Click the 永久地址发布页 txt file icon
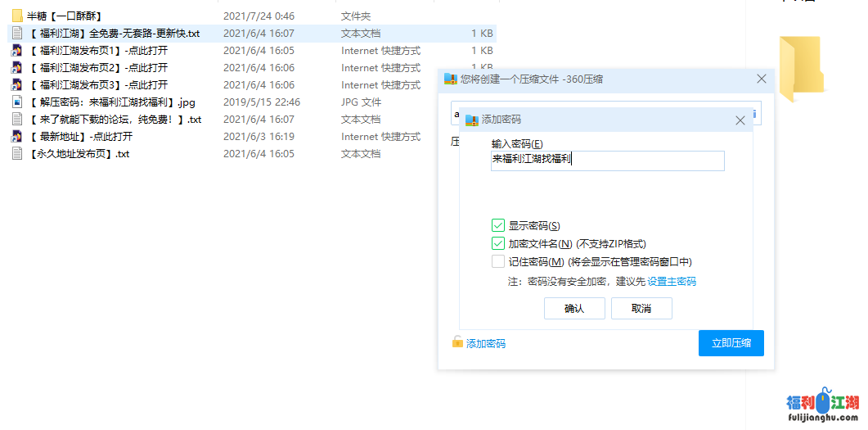868x430 pixels. point(16,153)
